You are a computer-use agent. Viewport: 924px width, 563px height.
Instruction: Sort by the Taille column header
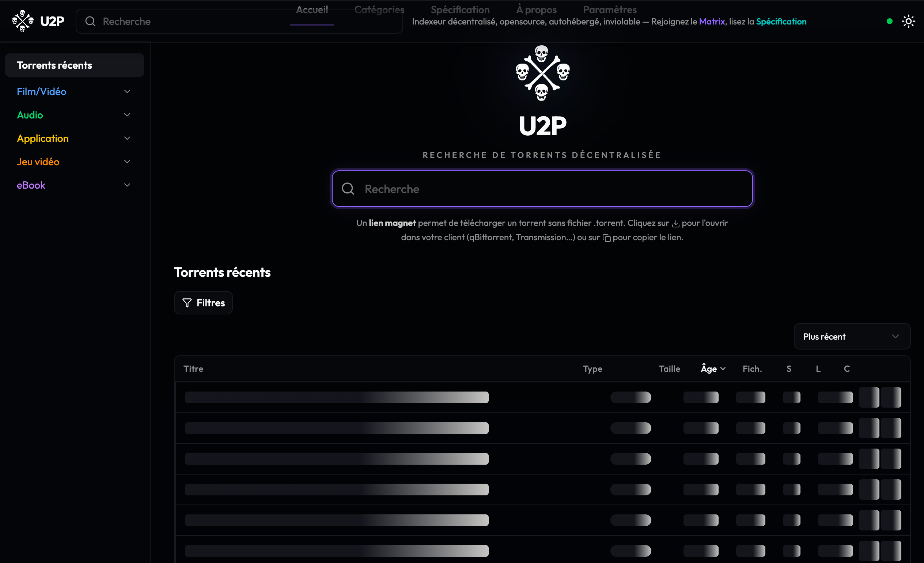(669, 369)
